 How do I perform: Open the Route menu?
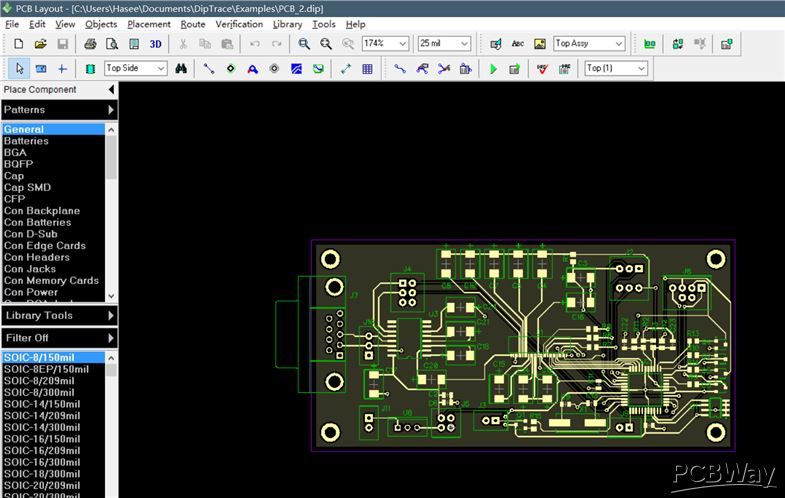pos(193,24)
